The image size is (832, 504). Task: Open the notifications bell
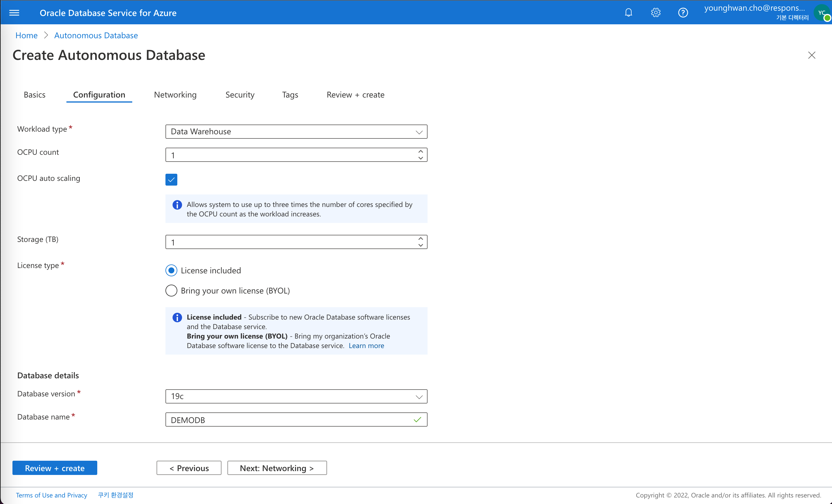pyautogui.click(x=628, y=13)
